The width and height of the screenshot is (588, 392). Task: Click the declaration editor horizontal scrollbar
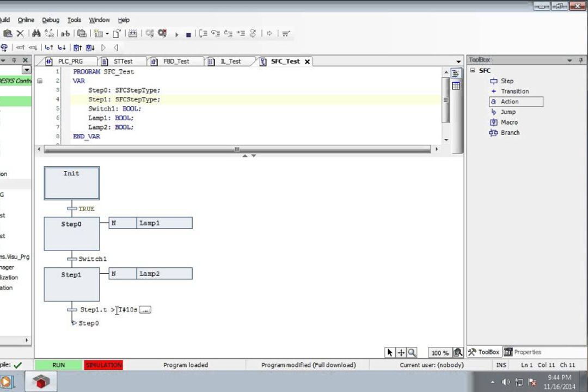tap(237, 149)
